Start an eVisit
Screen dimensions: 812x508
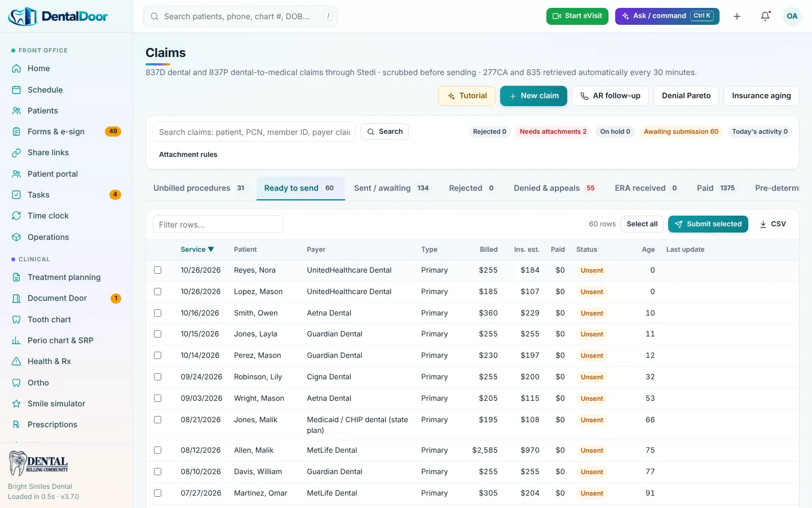[577, 16]
